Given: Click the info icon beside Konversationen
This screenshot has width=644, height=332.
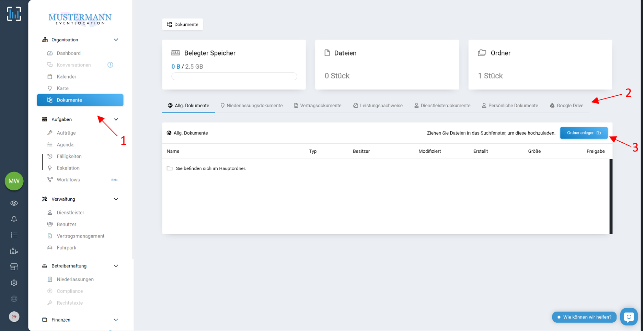Looking at the screenshot, I should click(x=110, y=65).
